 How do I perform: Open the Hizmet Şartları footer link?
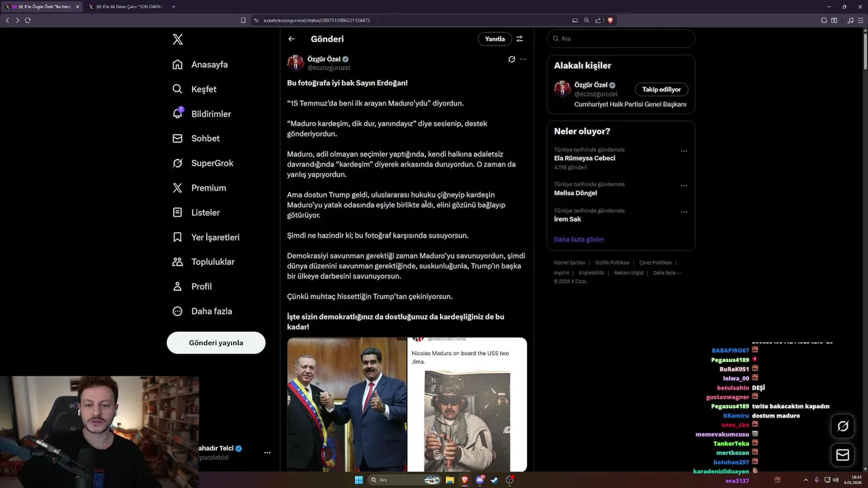[x=570, y=263]
